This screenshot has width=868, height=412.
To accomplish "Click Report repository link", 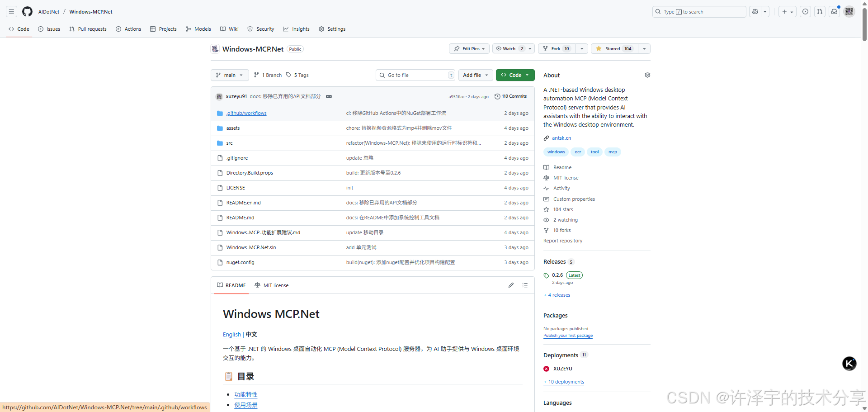I will tap(563, 241).
